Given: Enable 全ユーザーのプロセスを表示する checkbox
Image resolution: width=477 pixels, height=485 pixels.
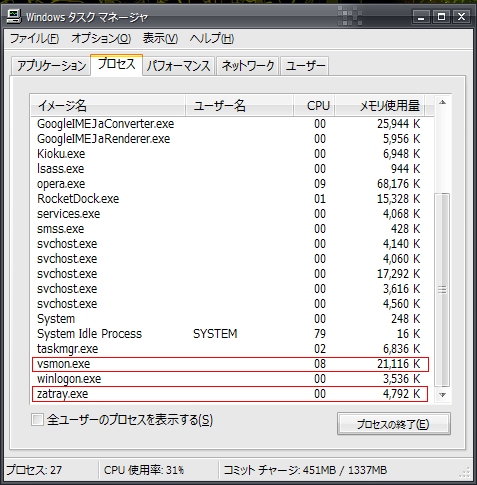Looking at the screenshot, I should coord(37,420).
